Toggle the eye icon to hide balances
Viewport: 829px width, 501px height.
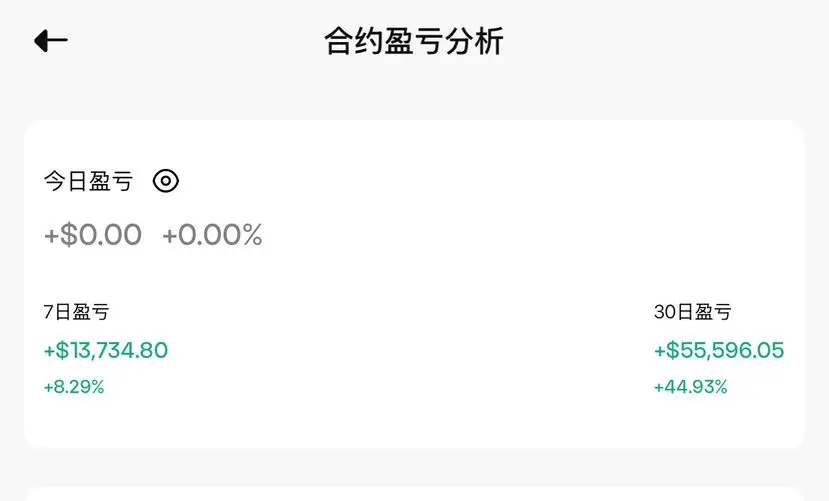tap(166, 181)
